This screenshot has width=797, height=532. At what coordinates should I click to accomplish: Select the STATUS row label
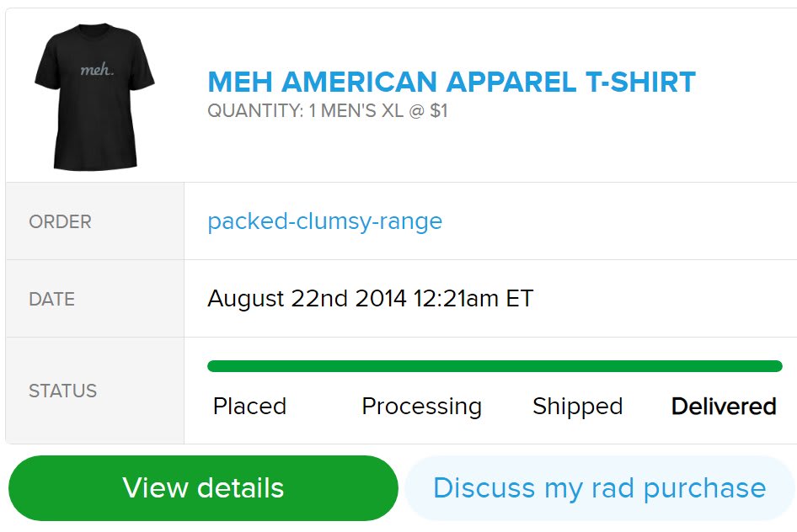click(63, 391)
